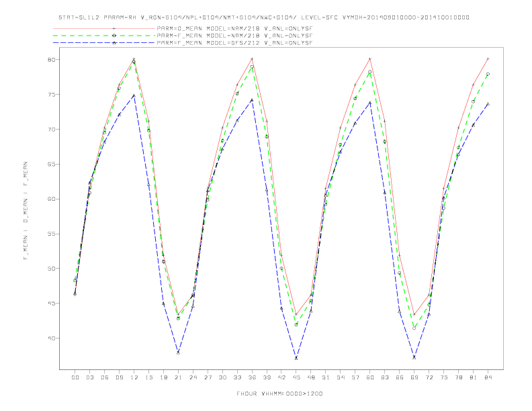Click the blue dashed legend line sample
Image resolution: width=532 pixels, height=411 pixels.
click(104, 43)
